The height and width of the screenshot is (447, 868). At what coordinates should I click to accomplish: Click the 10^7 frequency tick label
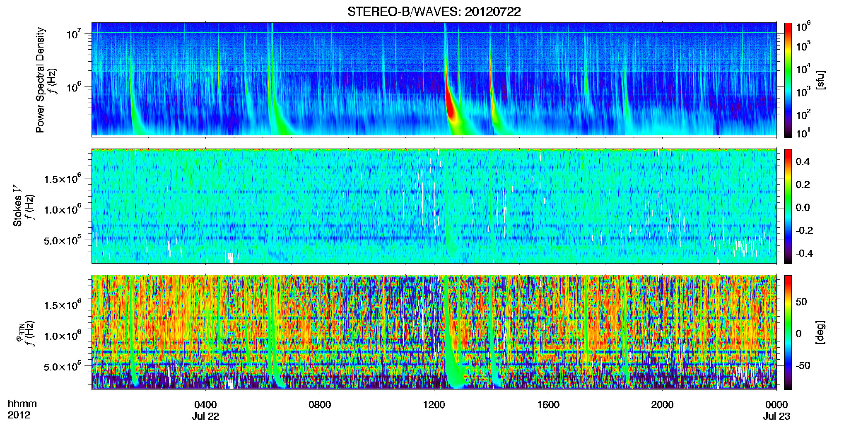tap(74, 33)
